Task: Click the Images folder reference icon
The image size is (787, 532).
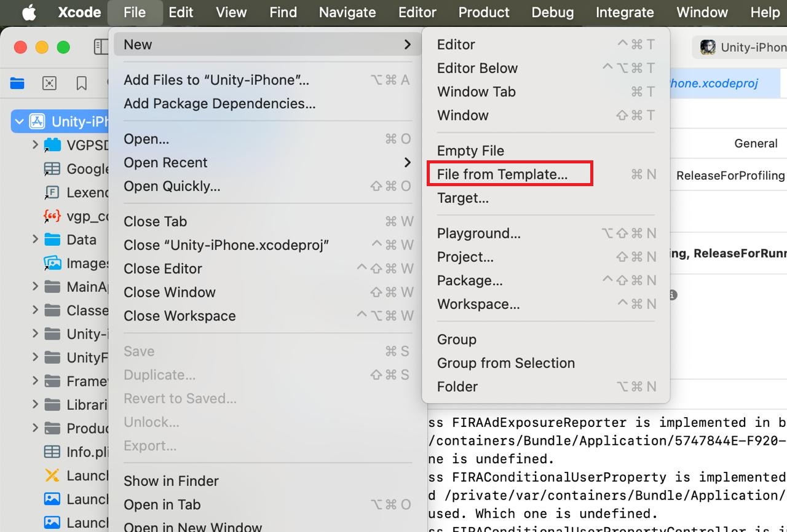Action: tap(52, 263)
